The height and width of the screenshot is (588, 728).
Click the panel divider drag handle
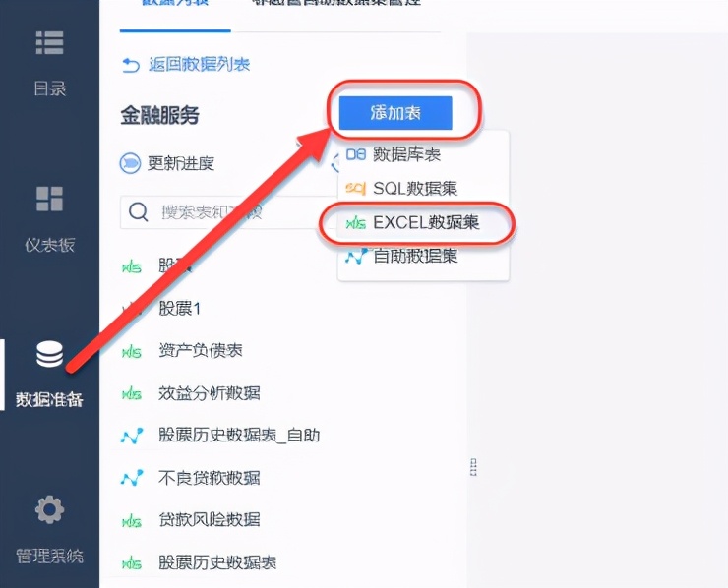(473, 467)
